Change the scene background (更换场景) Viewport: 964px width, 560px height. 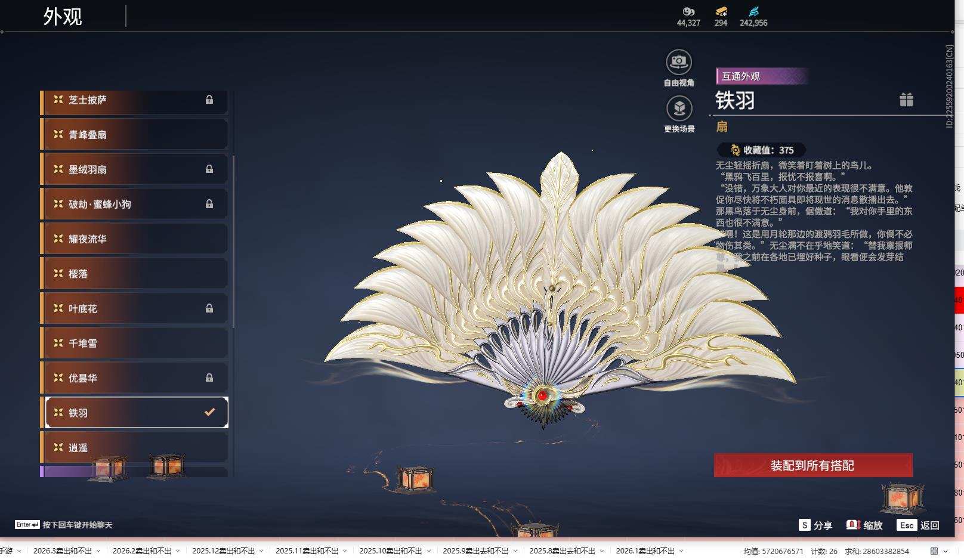coord(679,109)
